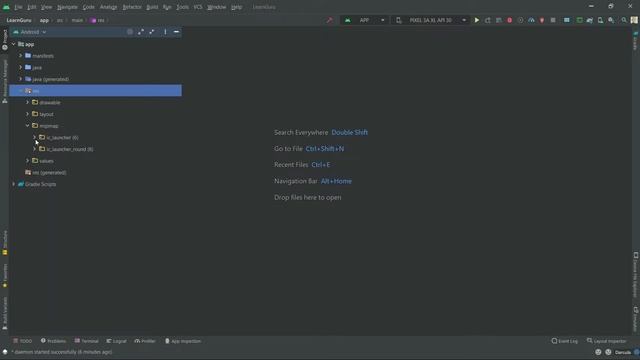Viewport: 640px width, 360px height.
Task: Open the Profiler tool window tab
Action: [x=145, y=341]
